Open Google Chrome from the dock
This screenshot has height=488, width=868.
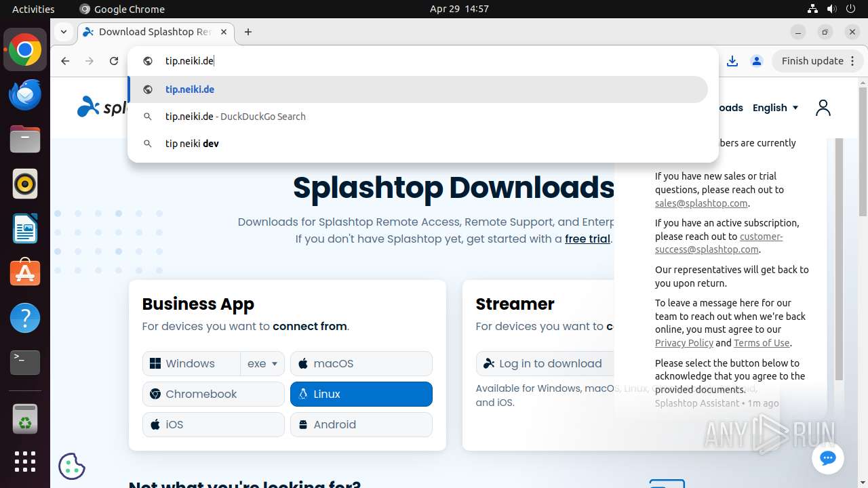(x=25, y=50)
